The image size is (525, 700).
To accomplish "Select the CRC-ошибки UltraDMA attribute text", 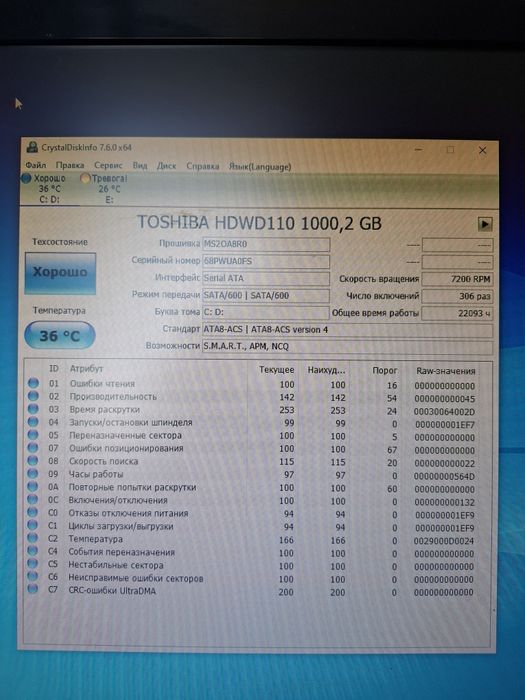I will click(112, 591).
